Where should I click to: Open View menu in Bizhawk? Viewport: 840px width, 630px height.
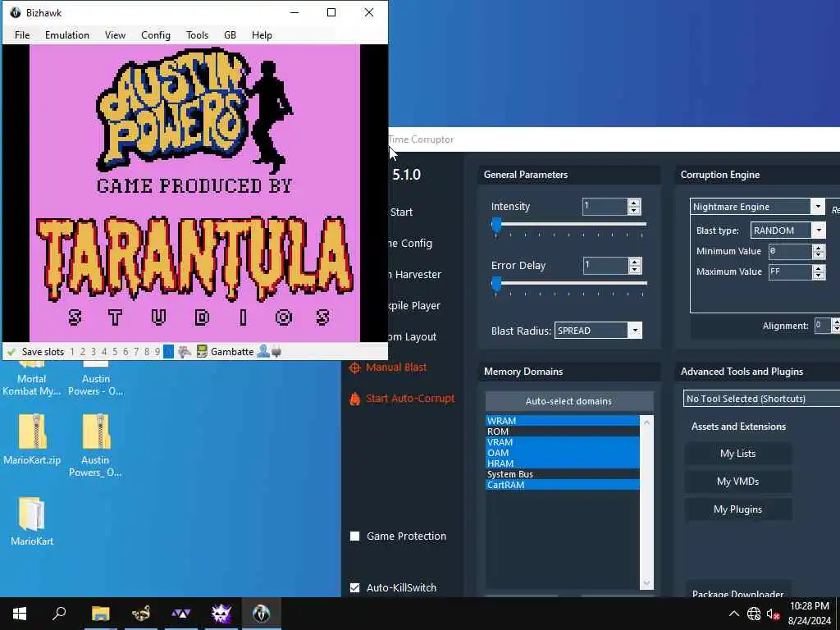click(x=115, y=34)
